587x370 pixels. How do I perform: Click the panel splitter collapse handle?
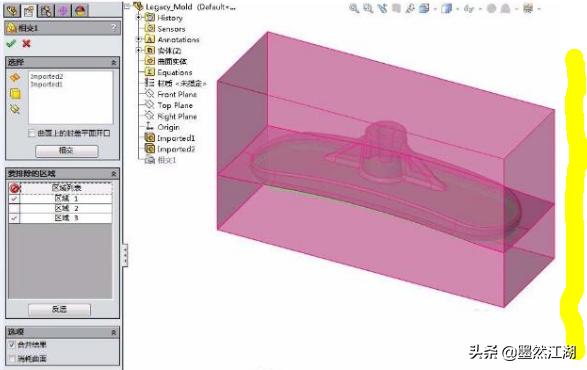125,255
